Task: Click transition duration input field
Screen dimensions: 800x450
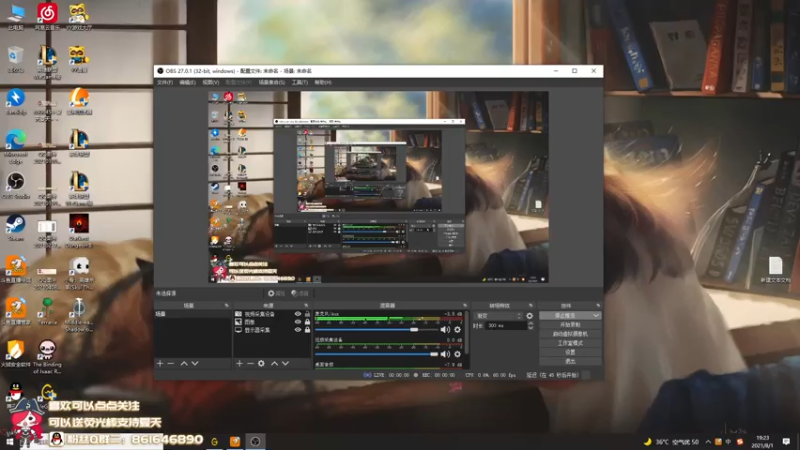Action: 506,326
